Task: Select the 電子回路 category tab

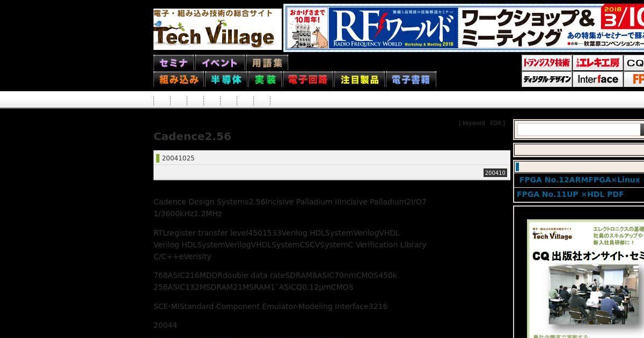Action: pos(308,79)
